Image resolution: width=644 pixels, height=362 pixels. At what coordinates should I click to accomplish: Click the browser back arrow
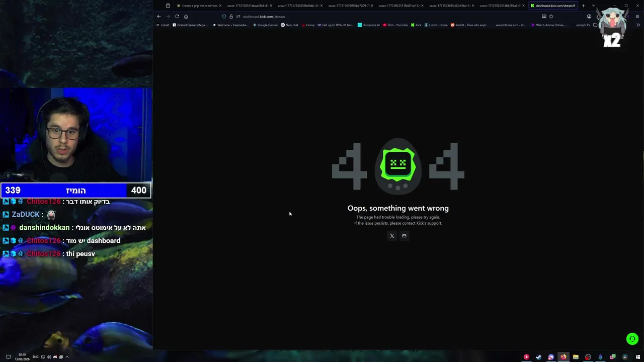pos(159,16)
